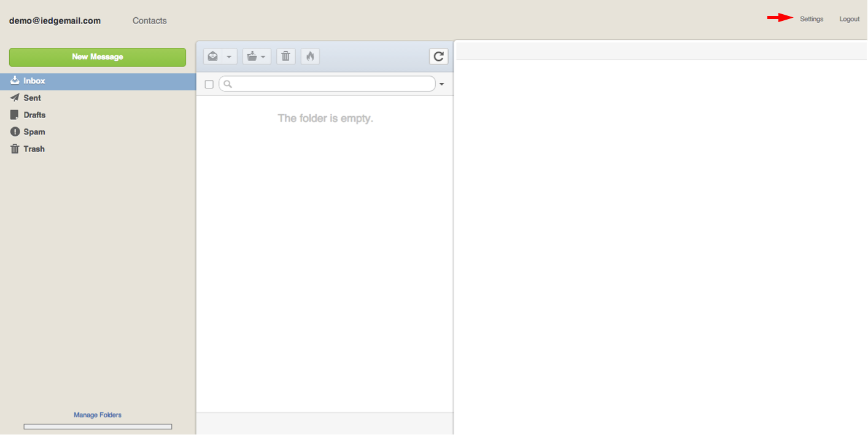Image resolution: width=868 pixels, height=435 pixels.
Task: Go to the Spam folder
Action: coord(34,131)
